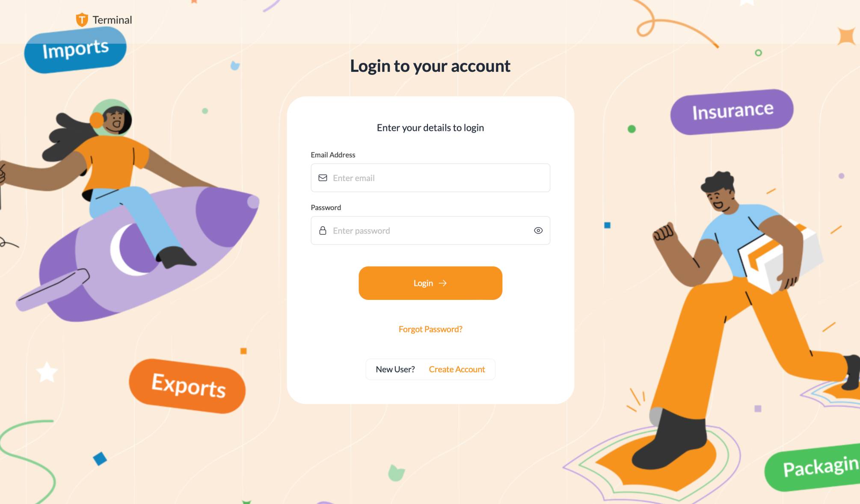
Task: Click the arrow icon on Login button
Action: [443, 283]
